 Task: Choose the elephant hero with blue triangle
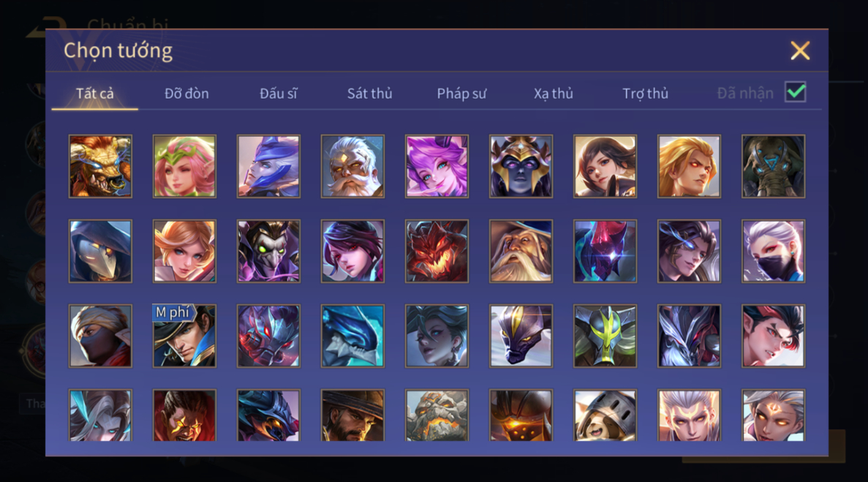[x=774, y=166]
